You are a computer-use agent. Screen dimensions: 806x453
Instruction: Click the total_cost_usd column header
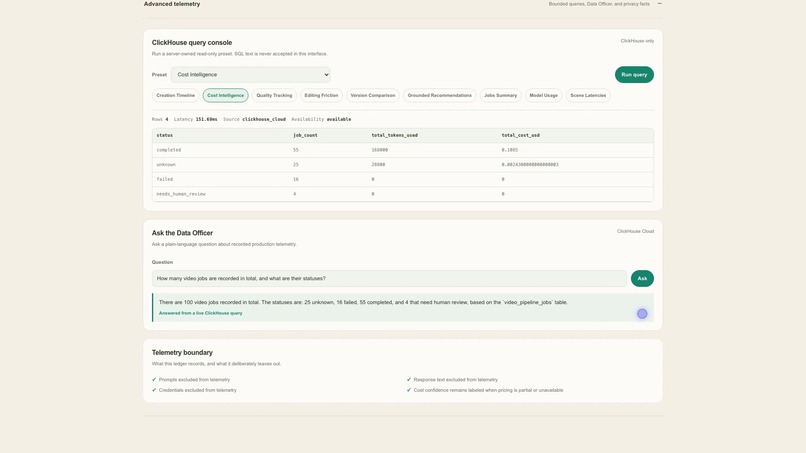click(521, 135)
